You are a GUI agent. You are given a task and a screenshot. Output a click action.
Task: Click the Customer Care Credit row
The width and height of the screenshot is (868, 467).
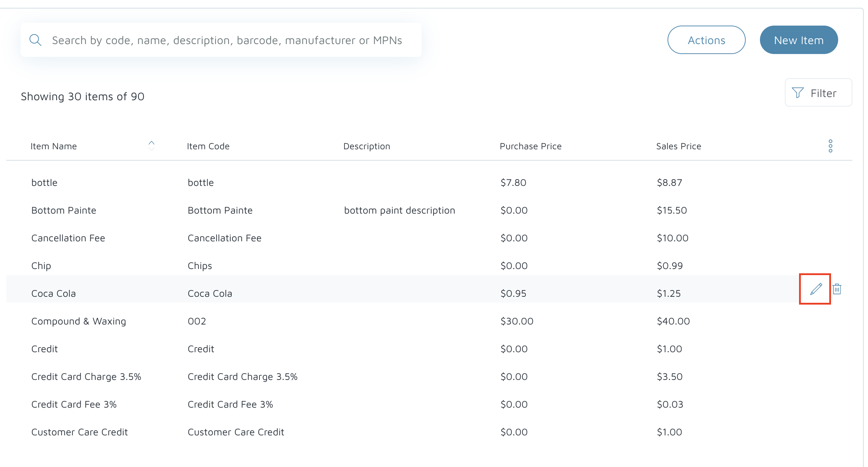point(79,432)
